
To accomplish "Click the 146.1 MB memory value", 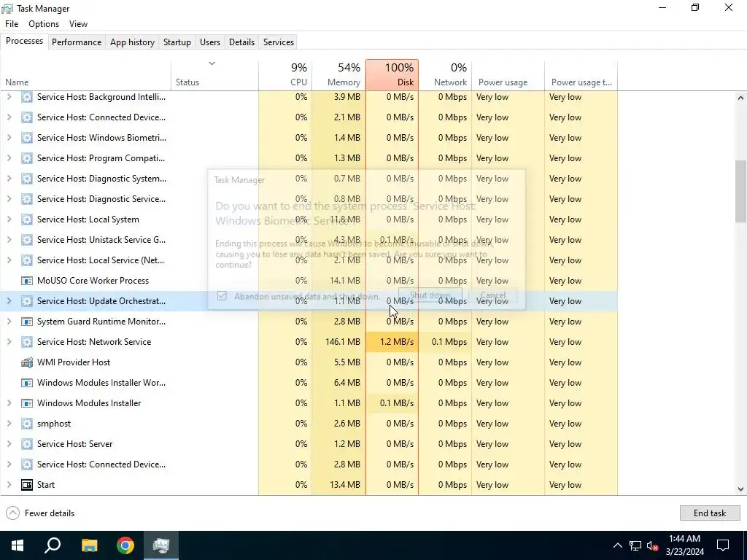I will tap(343, 342).
